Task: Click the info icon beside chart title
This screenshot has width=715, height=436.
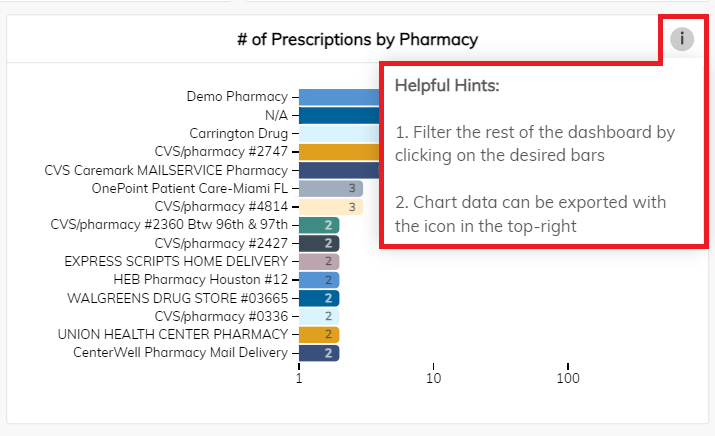Action: 682,39
